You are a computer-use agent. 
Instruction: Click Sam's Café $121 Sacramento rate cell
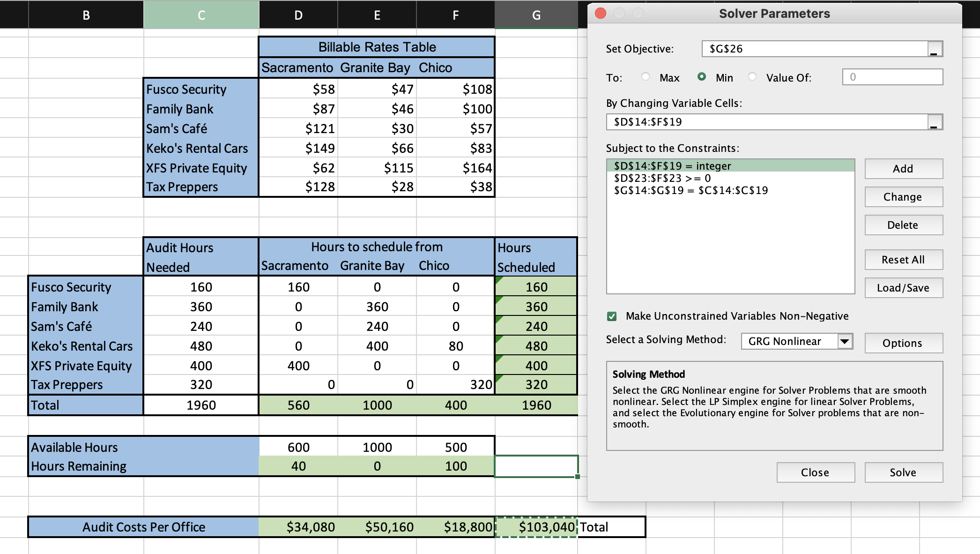pyautogui.click(x=298, y=128)
